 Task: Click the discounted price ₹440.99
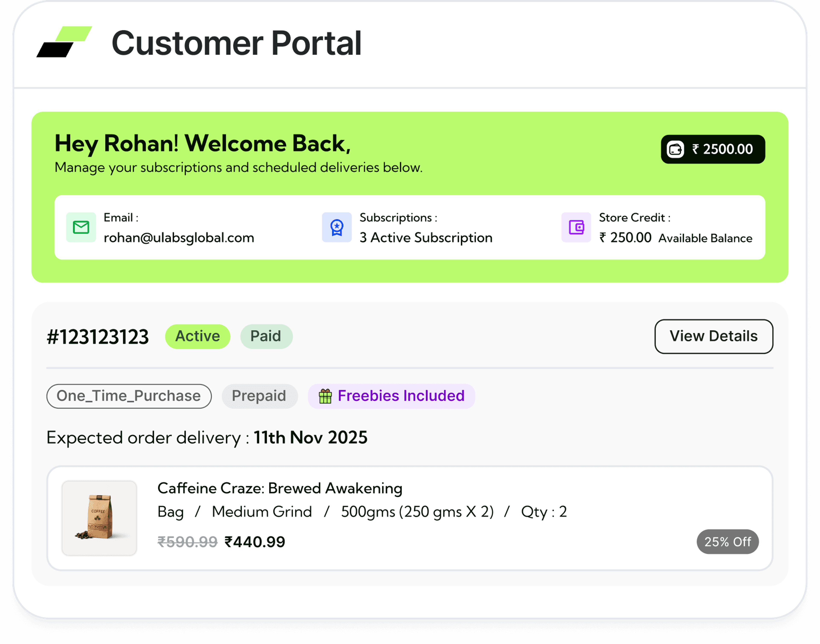pyautogui.click(x=255, y=543)
